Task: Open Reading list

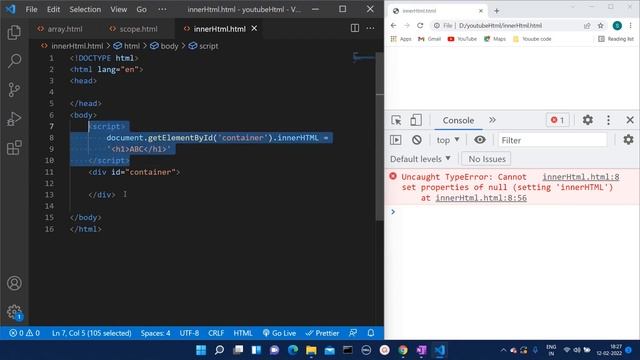Action: [616, 39]
